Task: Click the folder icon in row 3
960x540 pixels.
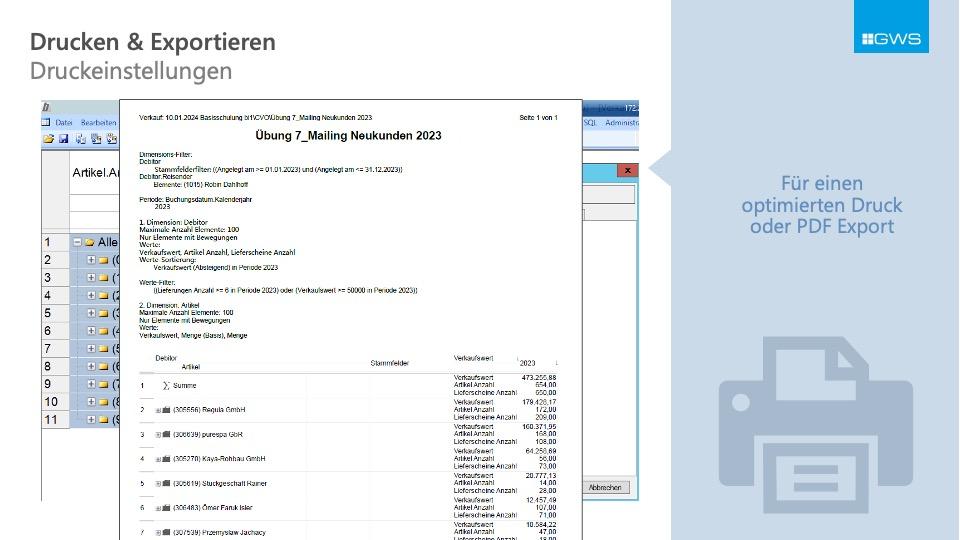Action: 103,278
